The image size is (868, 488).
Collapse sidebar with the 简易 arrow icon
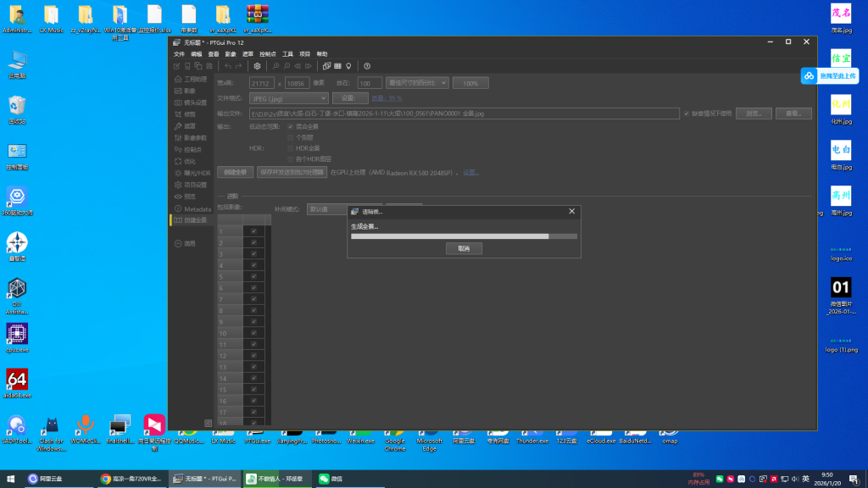[177, 243]
